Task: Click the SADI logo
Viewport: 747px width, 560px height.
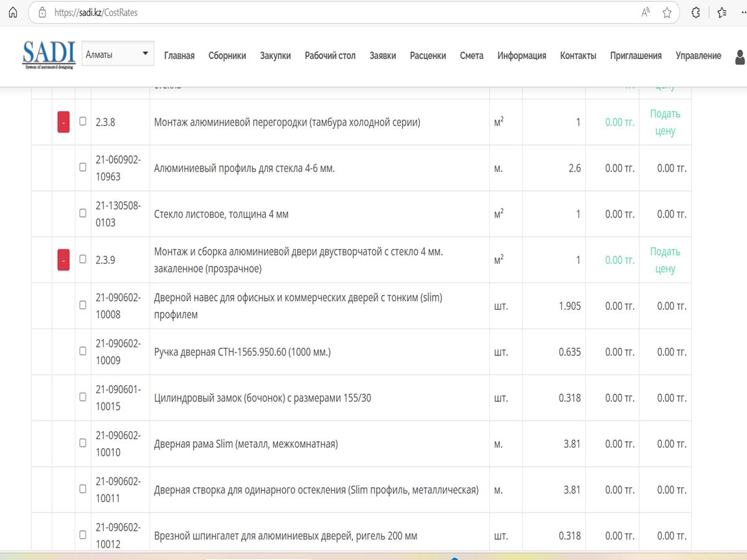Action: point(49,55)
